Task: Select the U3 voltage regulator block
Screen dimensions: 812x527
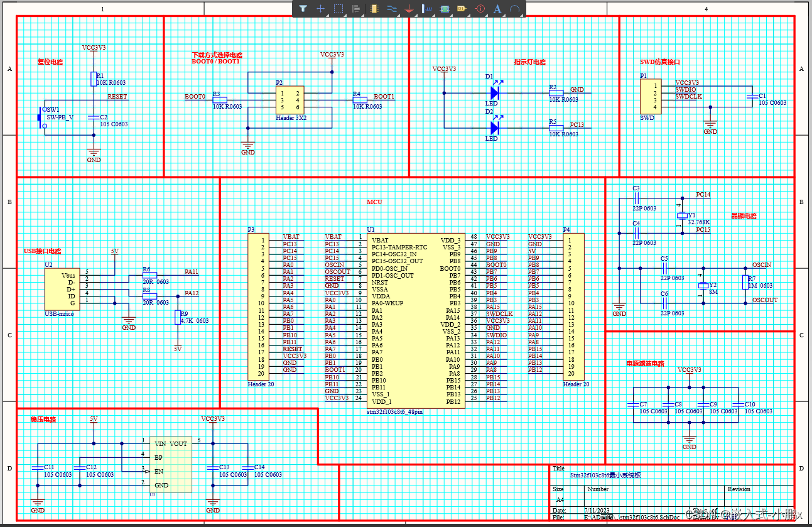Action: click(170, 464)
